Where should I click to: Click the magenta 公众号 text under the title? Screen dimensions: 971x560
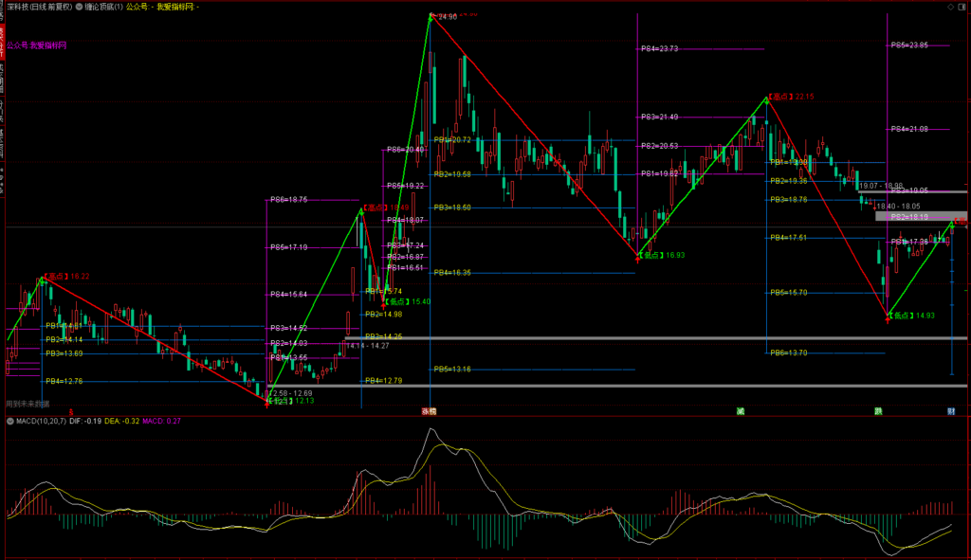point(37,45)
